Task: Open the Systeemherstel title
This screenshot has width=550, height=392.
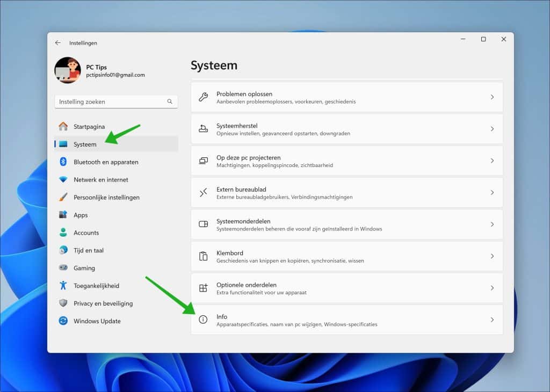Action: coord(237,126)
